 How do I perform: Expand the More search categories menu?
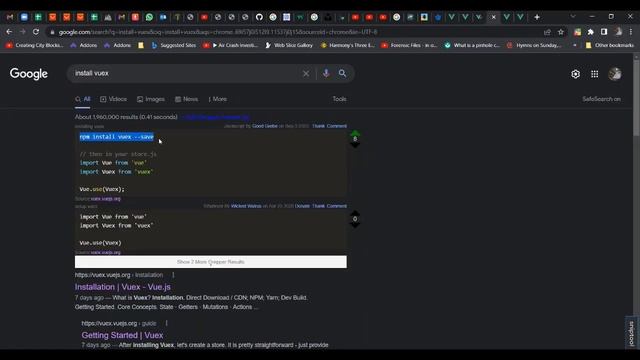tap(218, 99)
